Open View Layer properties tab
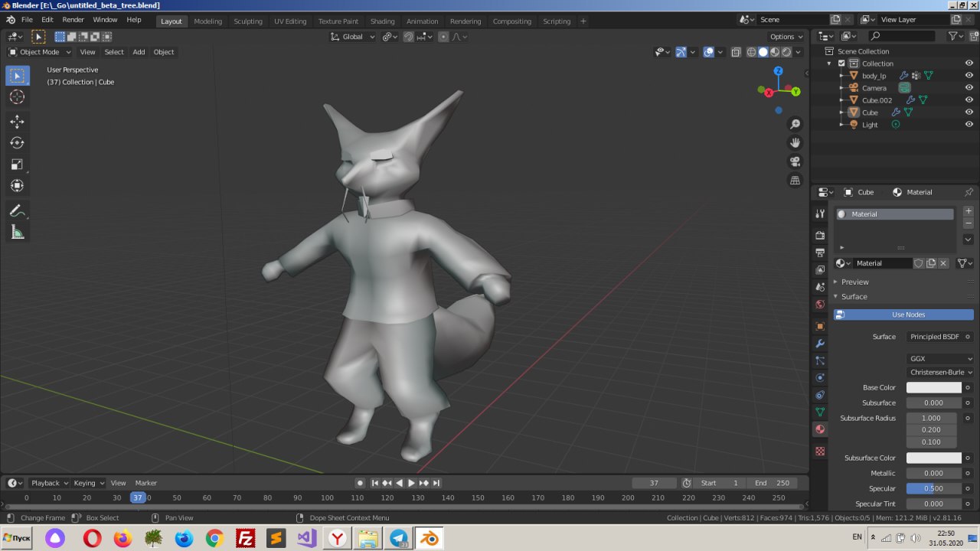The height and width of the screenshot is (551, 980). point(820,270)
